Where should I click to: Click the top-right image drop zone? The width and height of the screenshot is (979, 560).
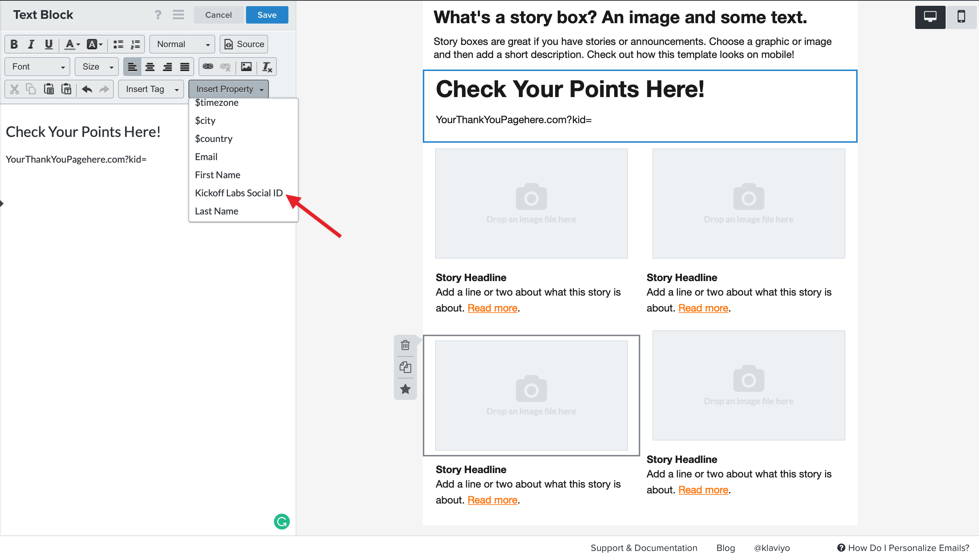coord(749,204)
